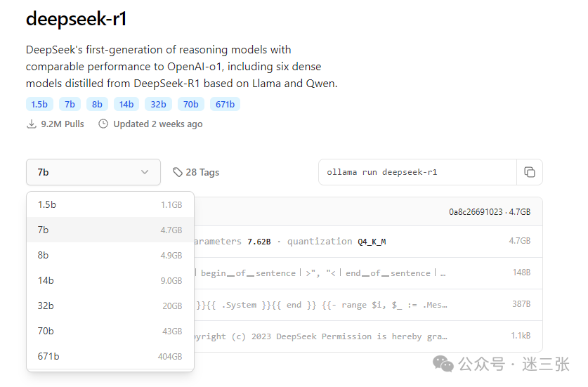Viewport: 588px width, 387px height.
Task: Click the tag icon beside 28 Tags
Action: 177,172
